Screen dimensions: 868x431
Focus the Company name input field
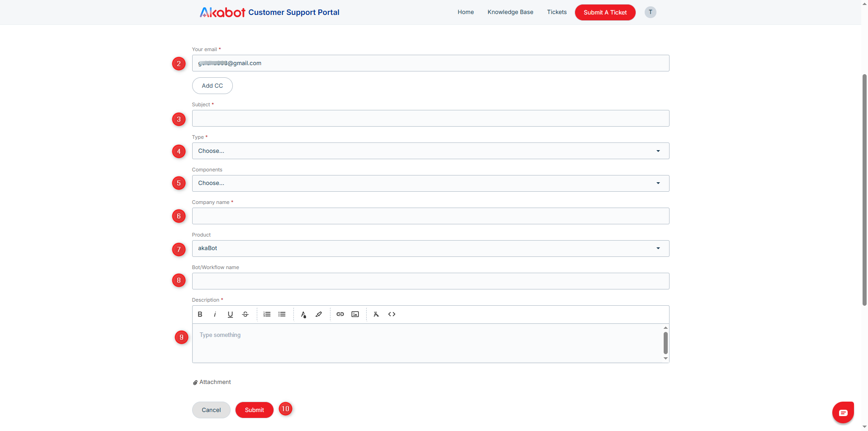coord(430,216)
